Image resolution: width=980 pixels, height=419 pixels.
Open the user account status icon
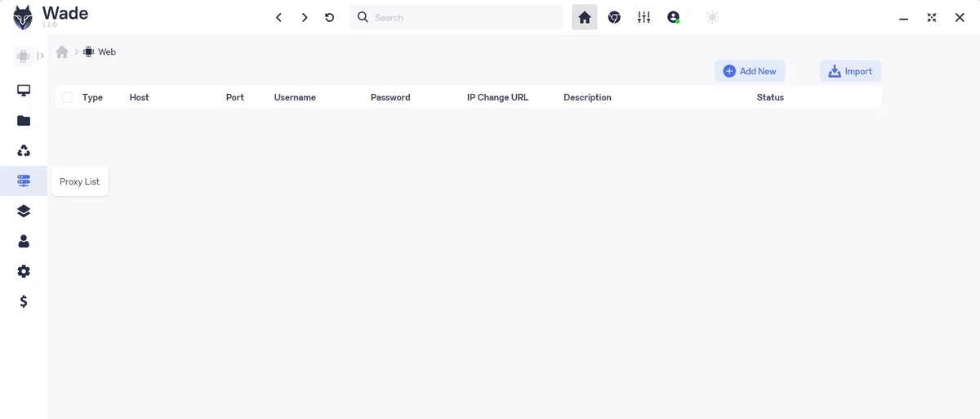pos(674,17)
